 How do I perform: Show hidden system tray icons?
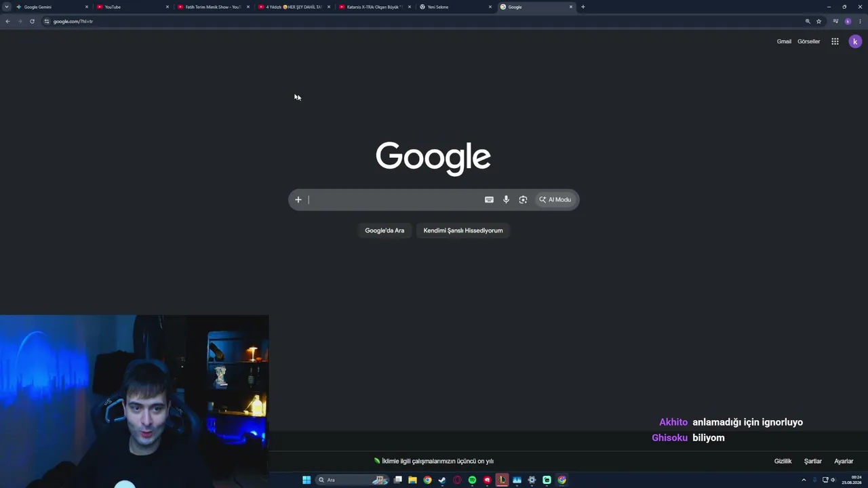(x=804, y=480)
